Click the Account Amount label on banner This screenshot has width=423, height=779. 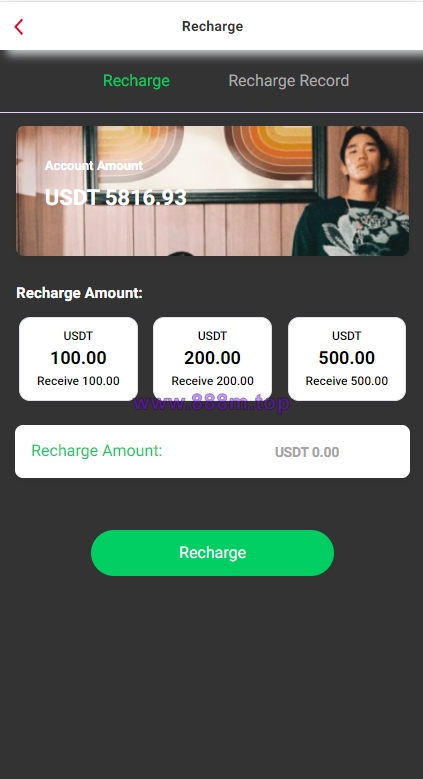pos(93,165)
